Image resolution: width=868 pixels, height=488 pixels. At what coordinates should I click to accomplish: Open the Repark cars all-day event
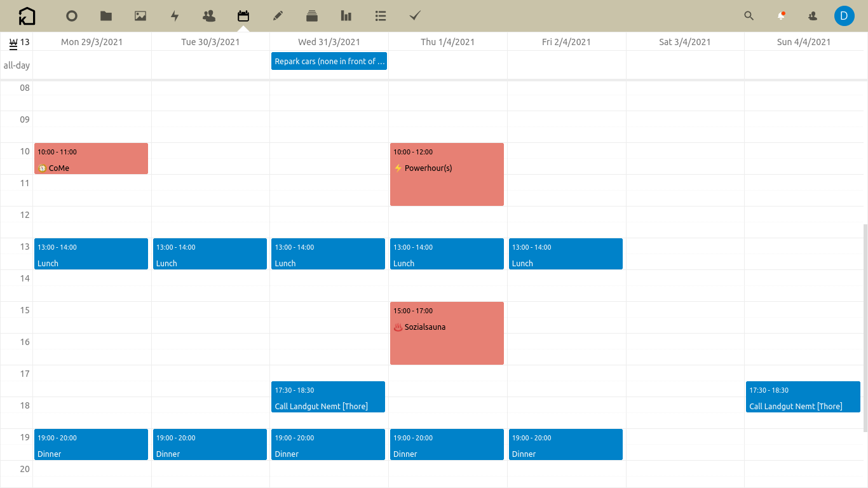coord(329,62)
